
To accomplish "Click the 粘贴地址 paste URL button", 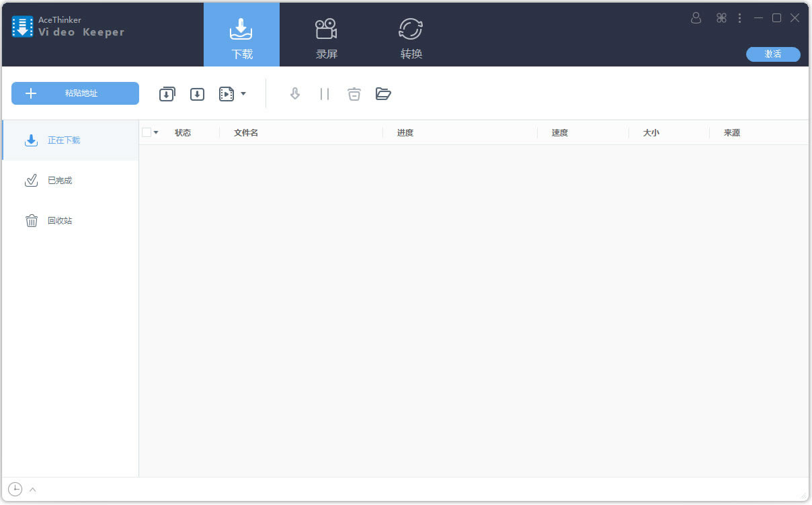I will pos(75,93).
